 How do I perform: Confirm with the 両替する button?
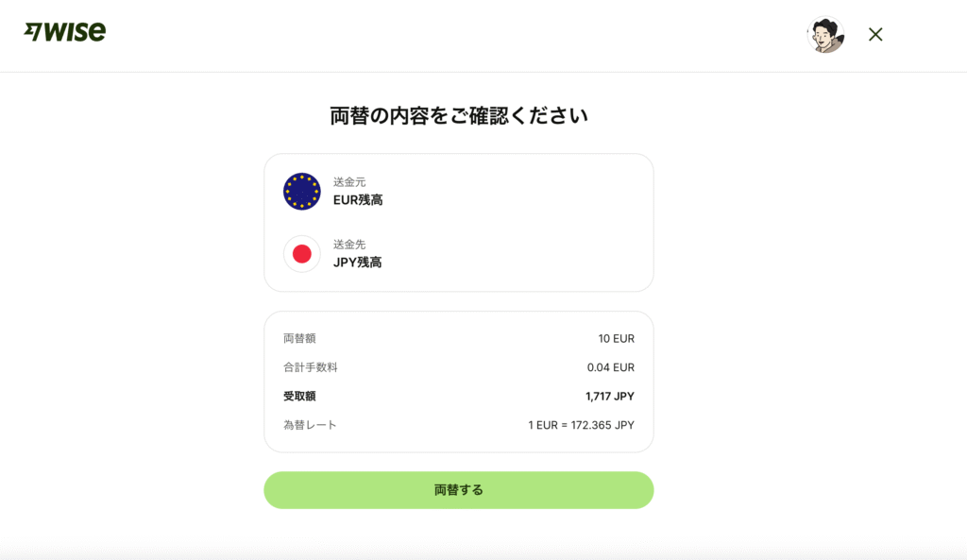[x=459, y=490]
